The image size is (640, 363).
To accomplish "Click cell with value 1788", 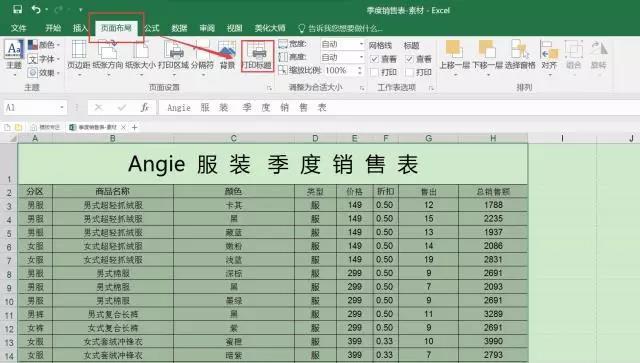I will coord(493,205).
